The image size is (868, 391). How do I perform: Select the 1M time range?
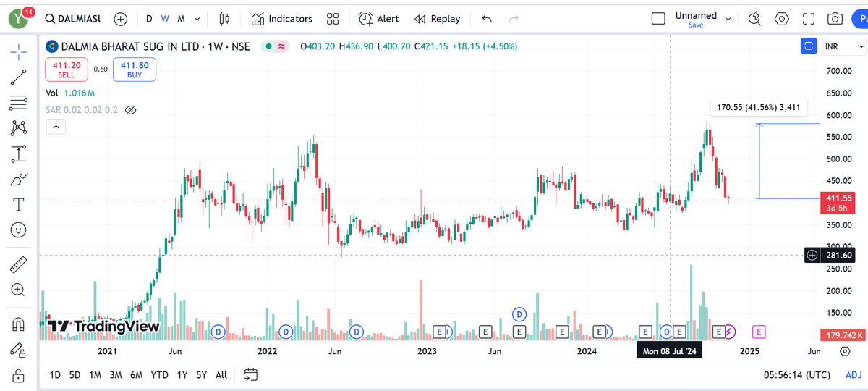tap(95, 375)
